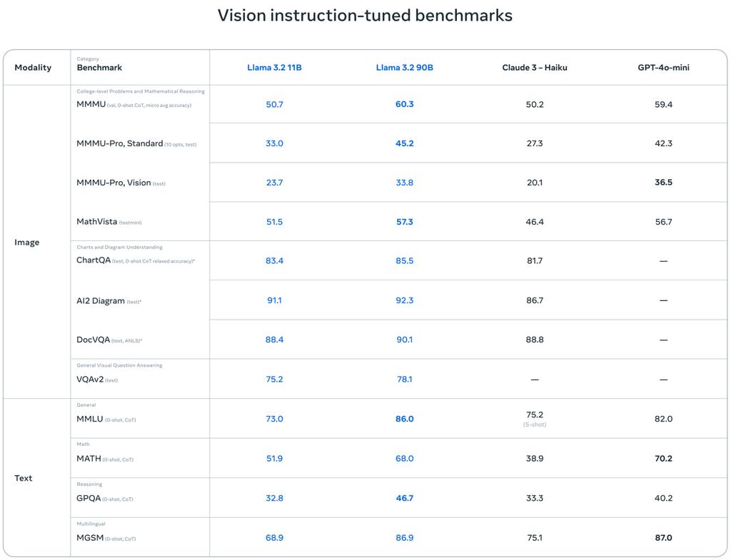Click the '(5-shot)' note under Claude MMLU score
Screen dimensions: 731x560
[534, 425]
